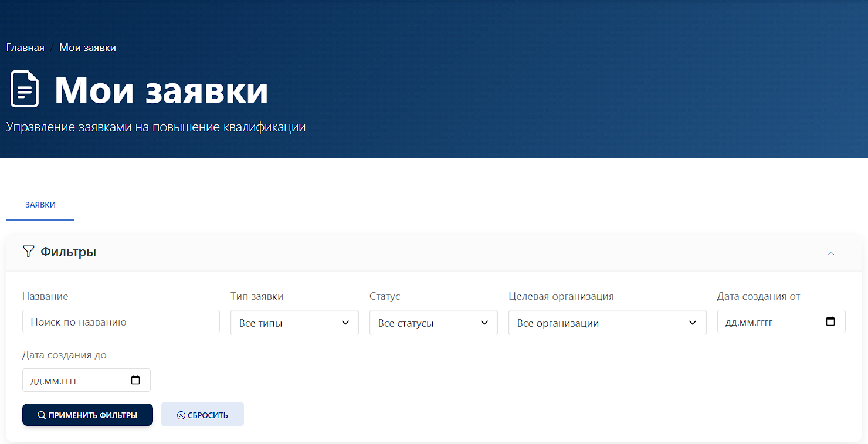Open the 'Целевая организация' dropdown

(607, 323)
